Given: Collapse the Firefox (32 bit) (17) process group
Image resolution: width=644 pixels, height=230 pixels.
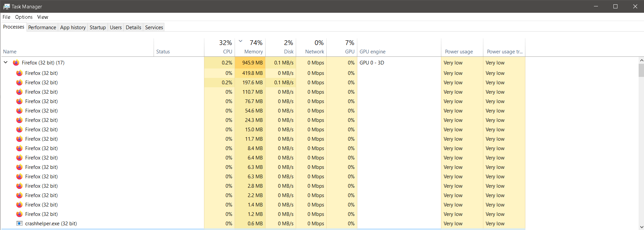Looking at the screenshot, I should coord(6,62).
